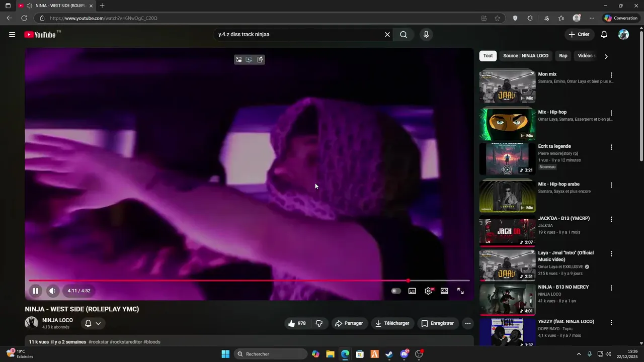Open the notifications bell in the header
This screenshot has height=362, width=644.
[604, 35]
